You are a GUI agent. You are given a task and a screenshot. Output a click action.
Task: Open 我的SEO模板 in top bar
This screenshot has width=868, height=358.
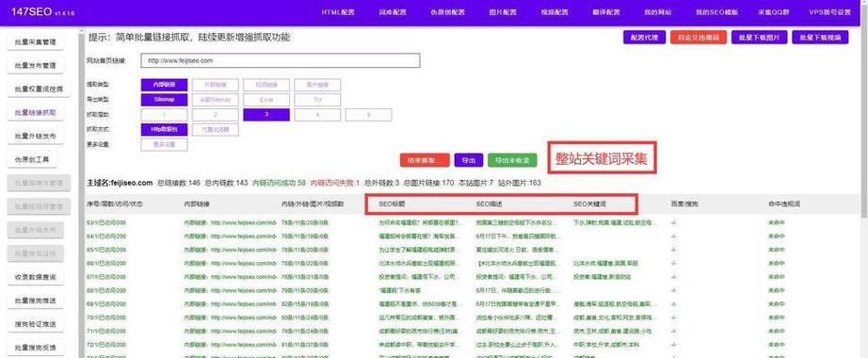716,12
